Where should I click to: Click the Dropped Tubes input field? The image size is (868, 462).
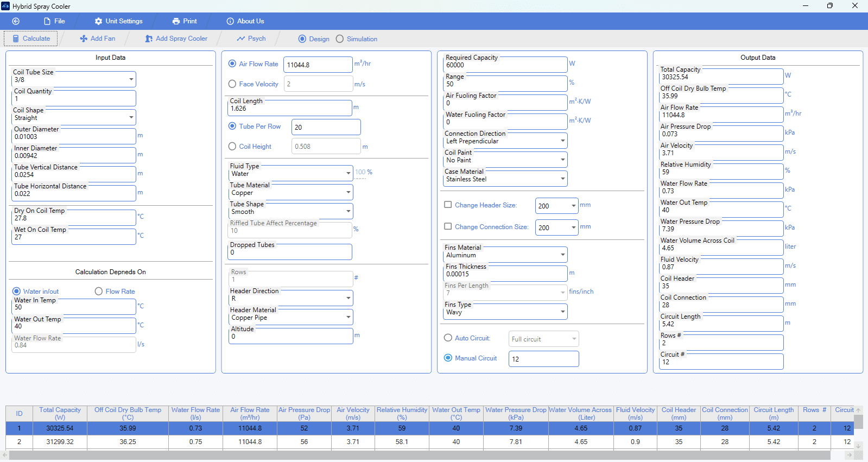tap(290, 252)
